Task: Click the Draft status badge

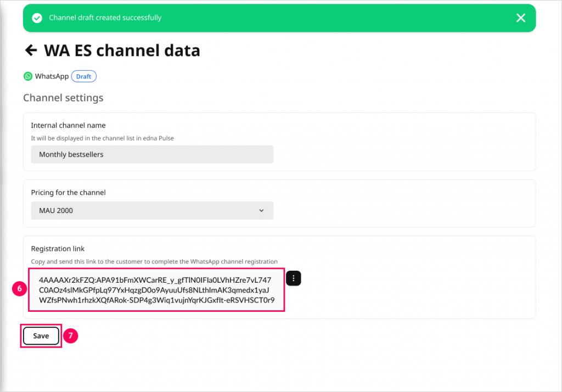Action: [84, 76]
